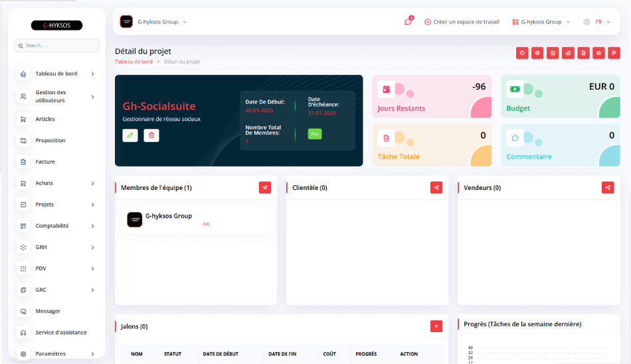Image resolution: width=631 pixels, height=364 pixels.
Task: Click the start date 20-01-2025
Action: click(x=259, y=110)
